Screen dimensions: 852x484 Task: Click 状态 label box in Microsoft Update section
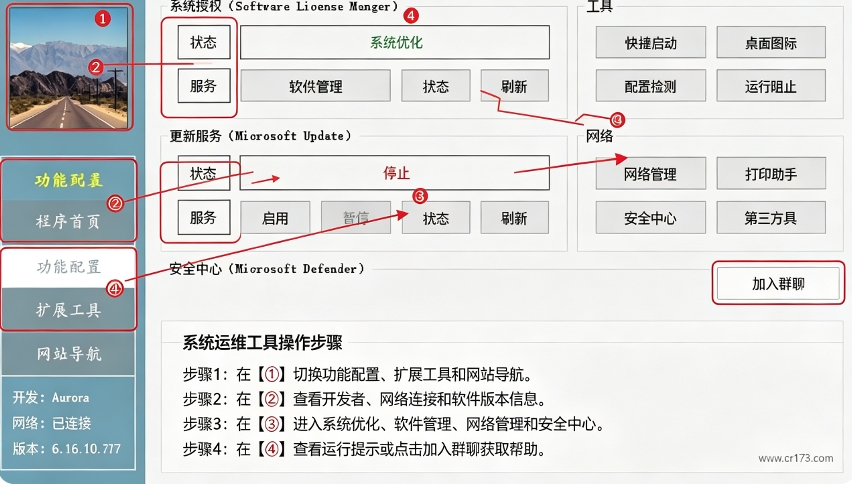point(204,173)
